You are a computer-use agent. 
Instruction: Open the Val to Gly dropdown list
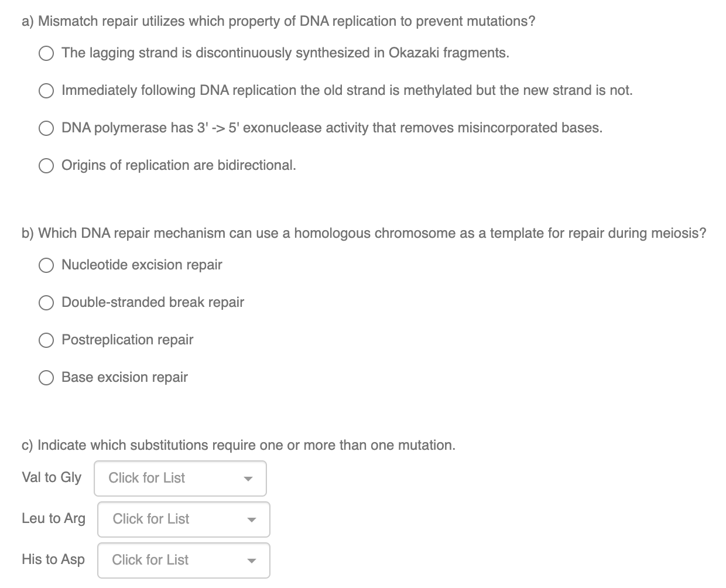[x=180, y=478]
